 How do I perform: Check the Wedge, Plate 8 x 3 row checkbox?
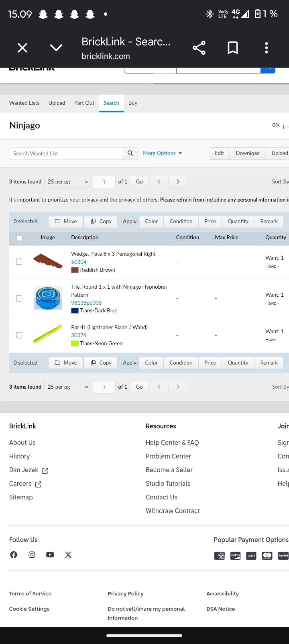(19, 262)
